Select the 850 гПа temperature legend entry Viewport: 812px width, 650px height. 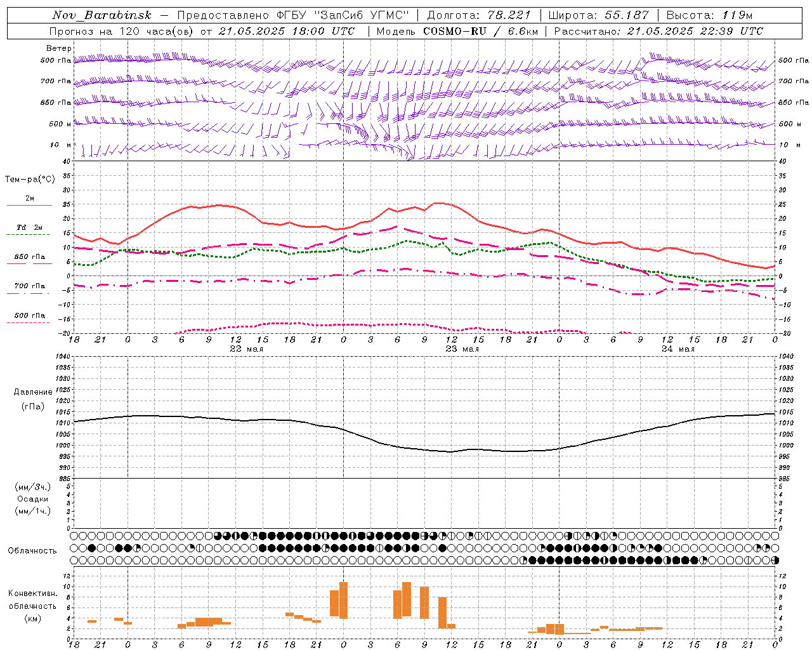30,256
